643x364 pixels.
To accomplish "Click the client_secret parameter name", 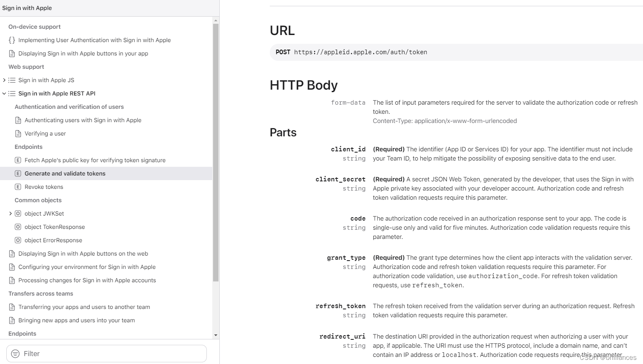I will click(341, 179).
